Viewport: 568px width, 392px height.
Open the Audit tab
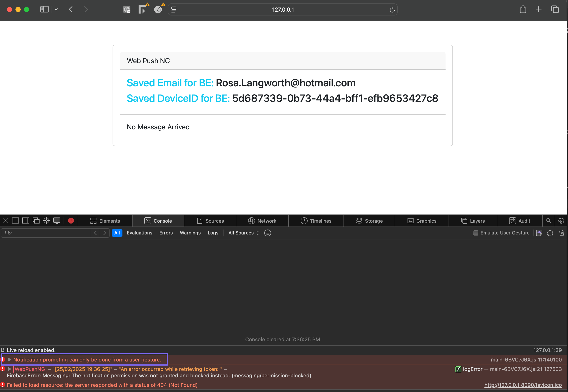tap(520, 221)
